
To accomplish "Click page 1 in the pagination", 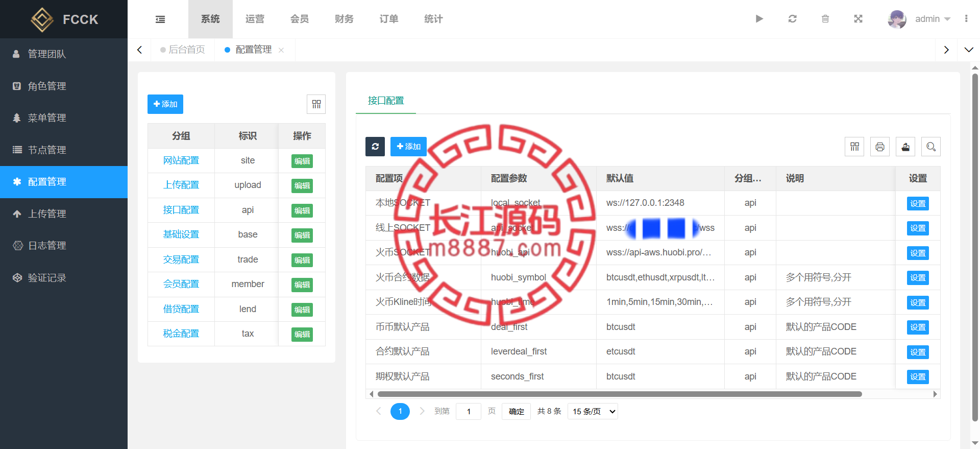I will pyautogui.click(x=400, y=411).
